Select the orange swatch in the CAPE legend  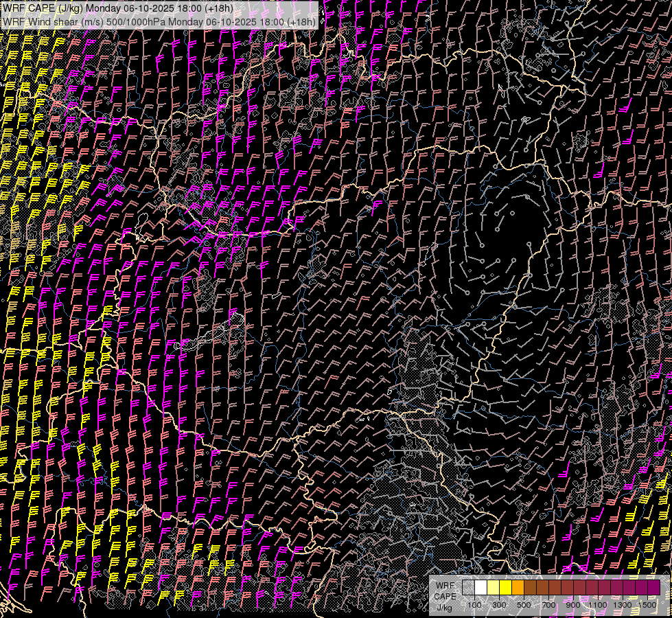click(x=518, y=588)
